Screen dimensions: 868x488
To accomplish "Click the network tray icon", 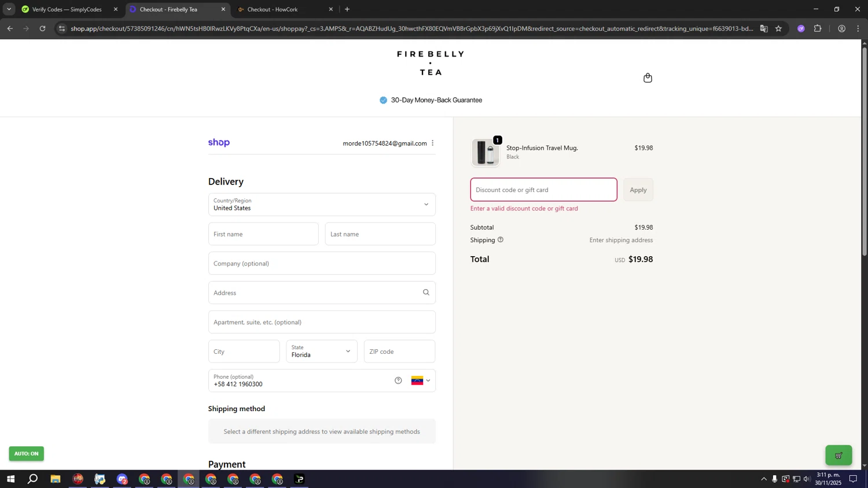I will (x=796, y=479).
